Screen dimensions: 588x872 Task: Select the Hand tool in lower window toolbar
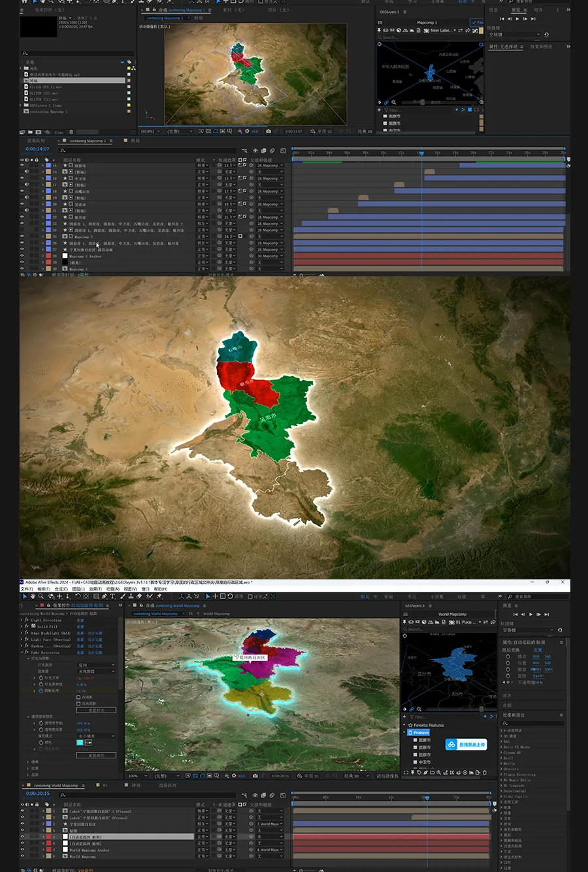tap(33, 596)
